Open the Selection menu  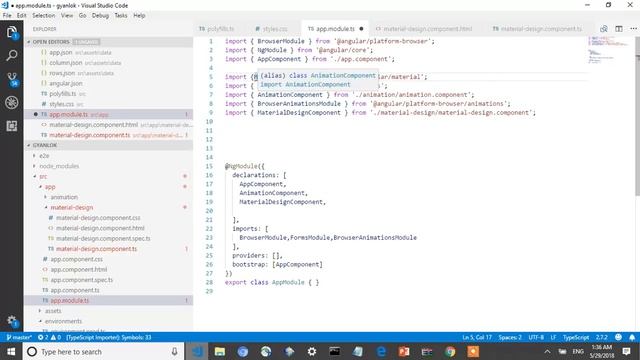43,15
